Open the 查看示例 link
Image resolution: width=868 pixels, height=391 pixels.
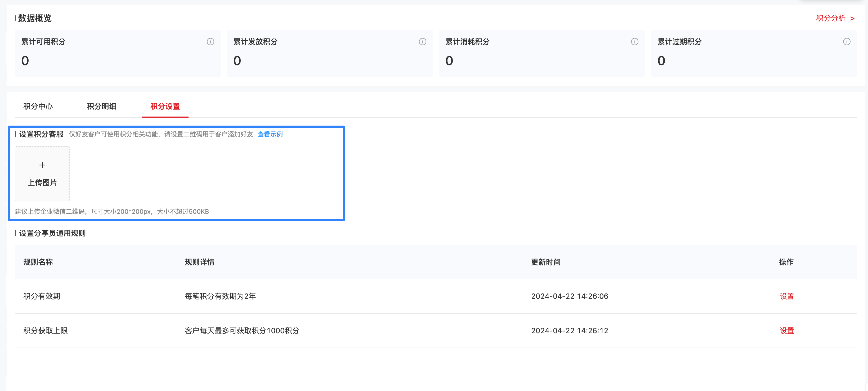click(x=270, y=134)
